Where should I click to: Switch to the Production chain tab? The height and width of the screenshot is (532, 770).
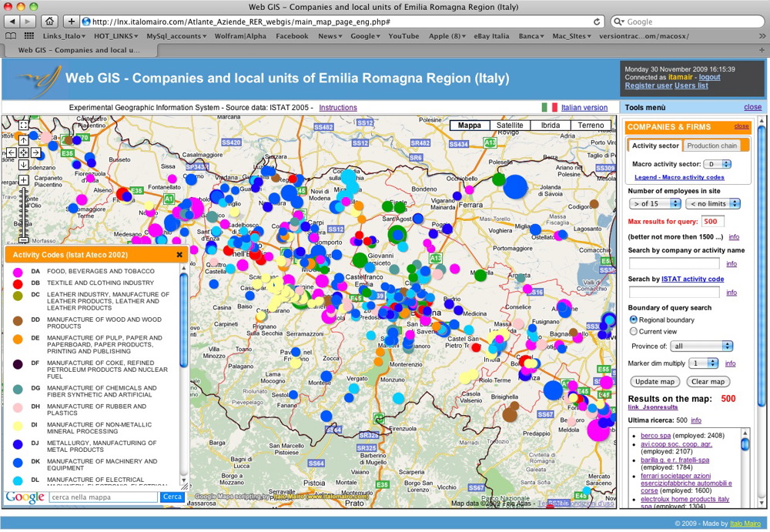(x=712, y=146)
